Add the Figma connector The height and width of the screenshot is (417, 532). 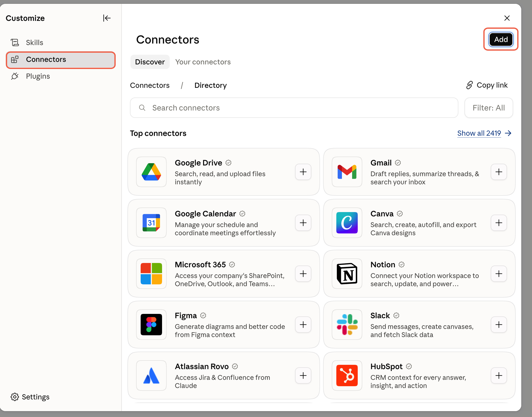[303, 325]
